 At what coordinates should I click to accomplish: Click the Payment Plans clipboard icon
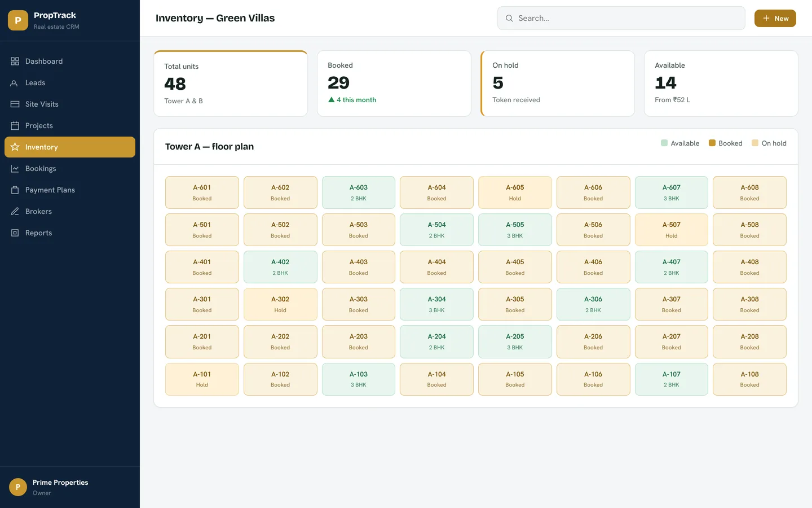tap(15, 190)
